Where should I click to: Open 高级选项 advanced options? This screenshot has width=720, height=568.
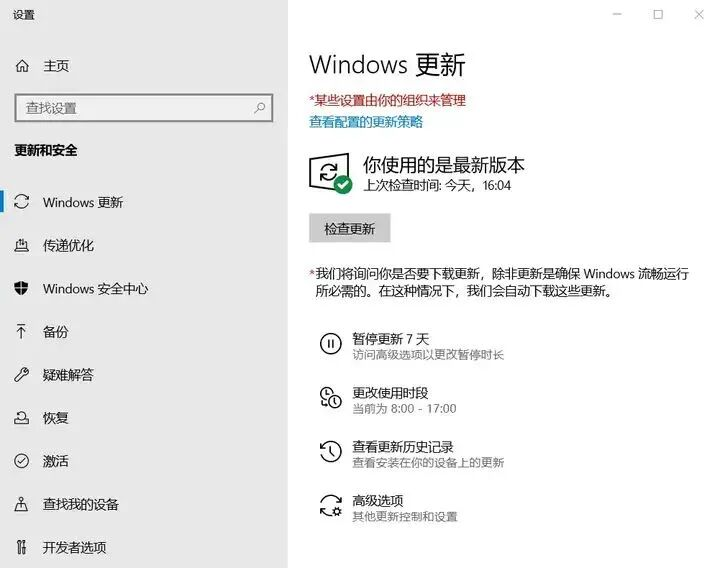(x=377, y=501)
